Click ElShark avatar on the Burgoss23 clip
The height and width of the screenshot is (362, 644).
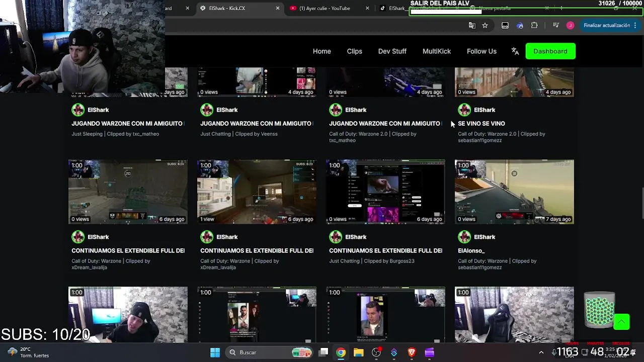coord(336,237)
